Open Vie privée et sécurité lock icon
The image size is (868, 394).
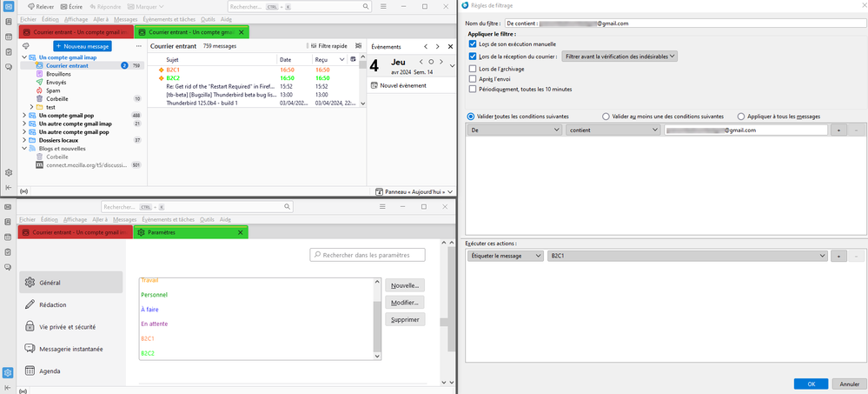point(30,327)
